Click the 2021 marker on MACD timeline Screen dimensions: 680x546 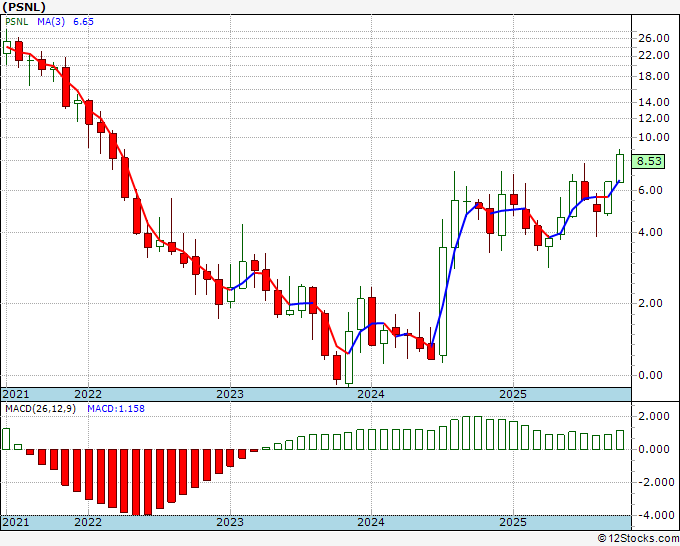pyautogui.click(x=17, y=523)
